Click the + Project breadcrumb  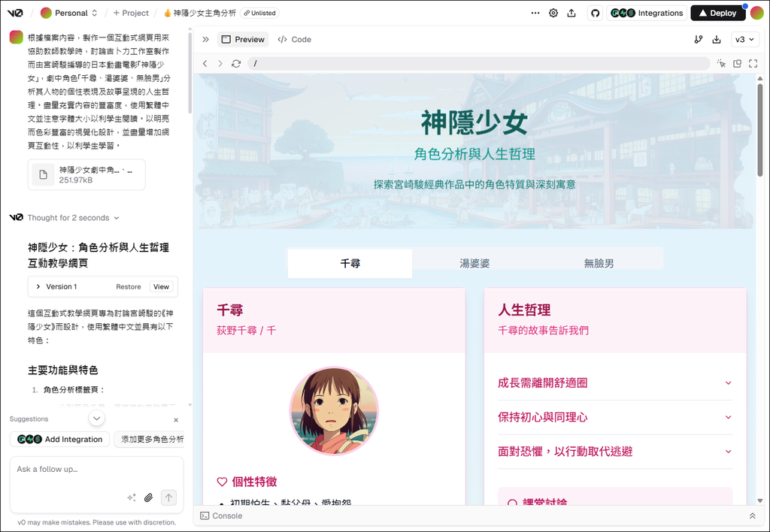coord(131,14)
